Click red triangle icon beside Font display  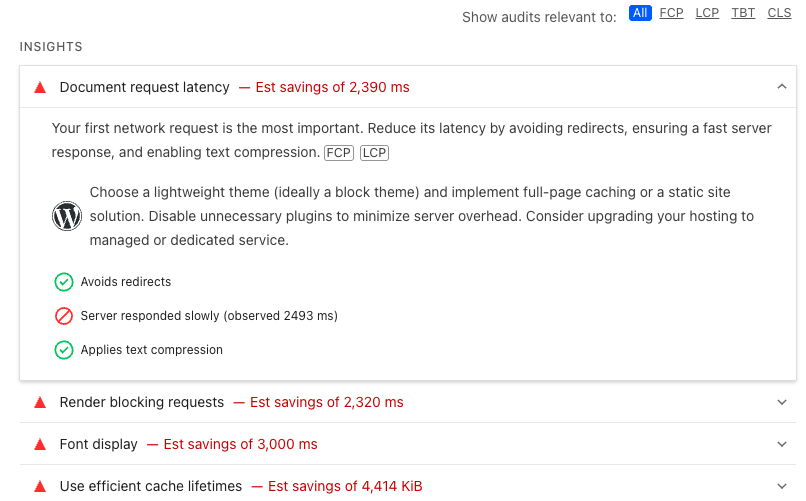point(40,445)
